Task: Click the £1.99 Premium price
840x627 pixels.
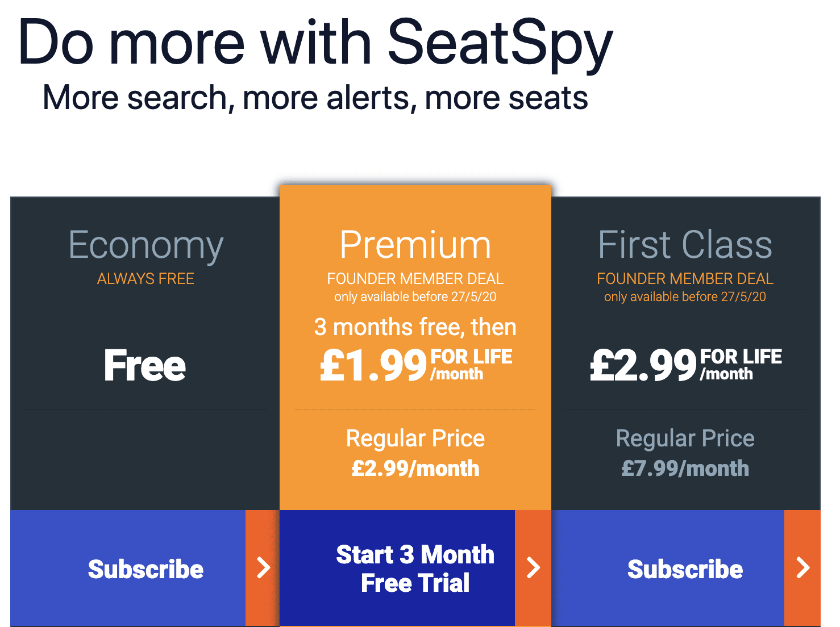Action: click(x=373, y=365)
